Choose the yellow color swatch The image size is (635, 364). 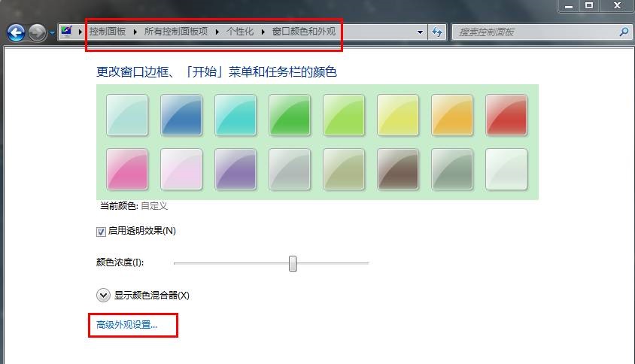(x=398, y=115)
